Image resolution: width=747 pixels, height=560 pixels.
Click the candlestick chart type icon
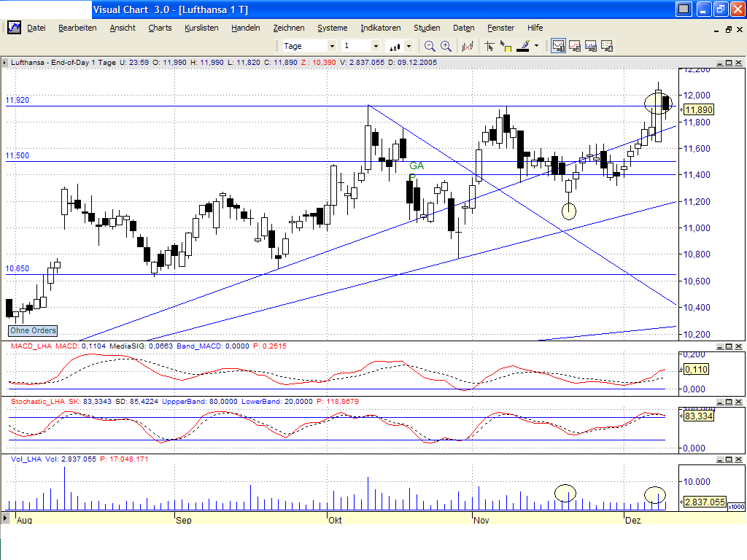pyautogui.click(x=394, y=45)
